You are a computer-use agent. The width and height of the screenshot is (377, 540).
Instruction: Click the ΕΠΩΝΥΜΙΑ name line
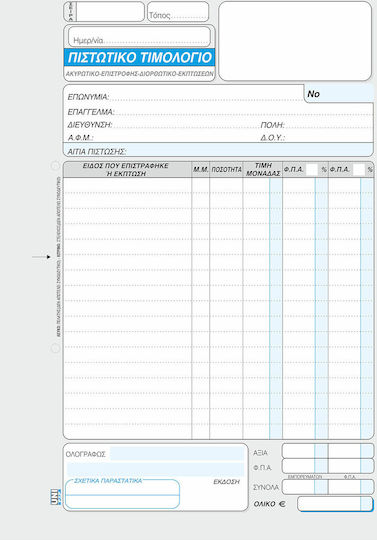click(185, 97)
